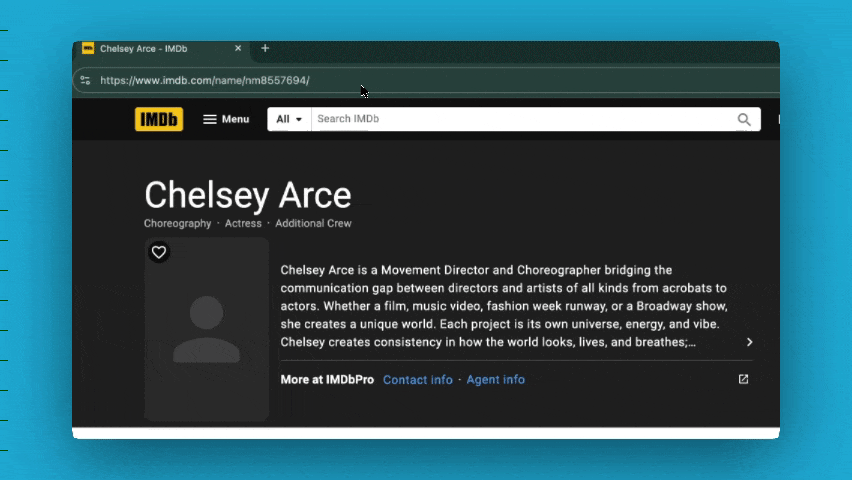Add Chelsey Arce to favorites with heart icon
The height and width of the screenshot is (480, 852).
click(x=159, y=252)
